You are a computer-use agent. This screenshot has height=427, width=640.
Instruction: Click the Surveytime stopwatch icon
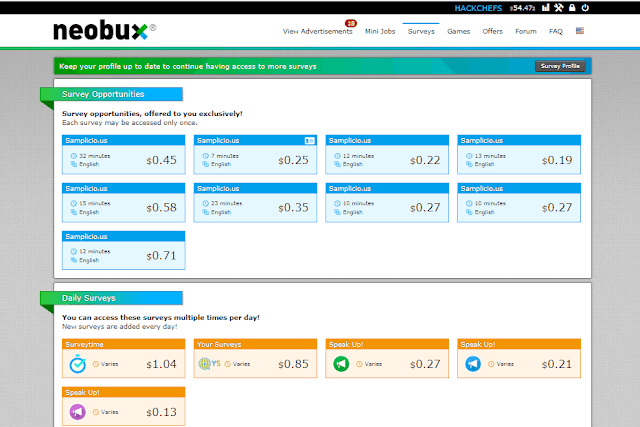click(78, 364)
